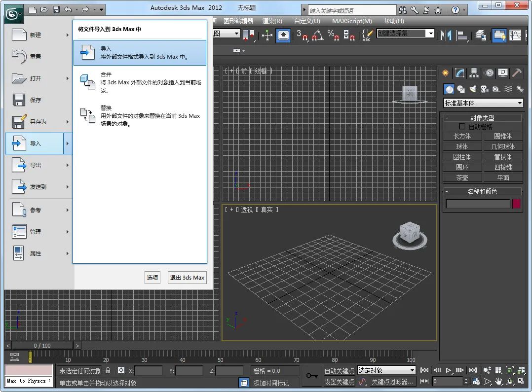Click the Save File quick-access icon

click(x=56, y=9)
